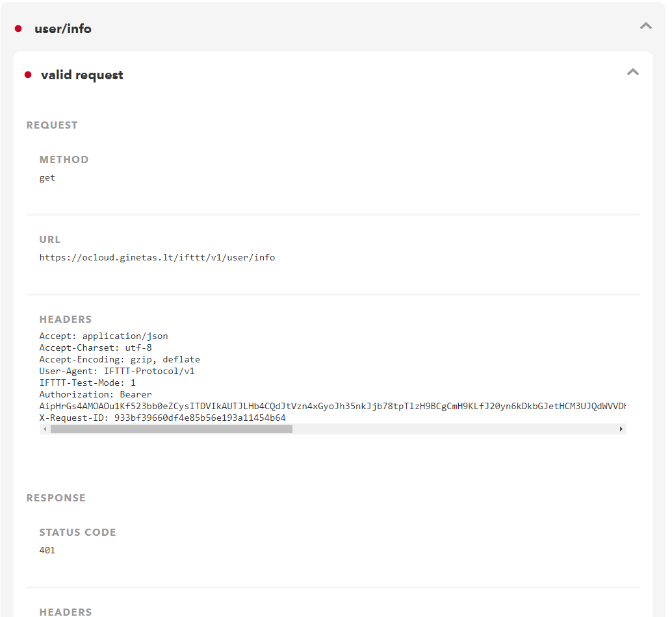
Task: Click the IFTTT-Test-Mode header line
Action: pyautogui.click(x=88, y=383)
